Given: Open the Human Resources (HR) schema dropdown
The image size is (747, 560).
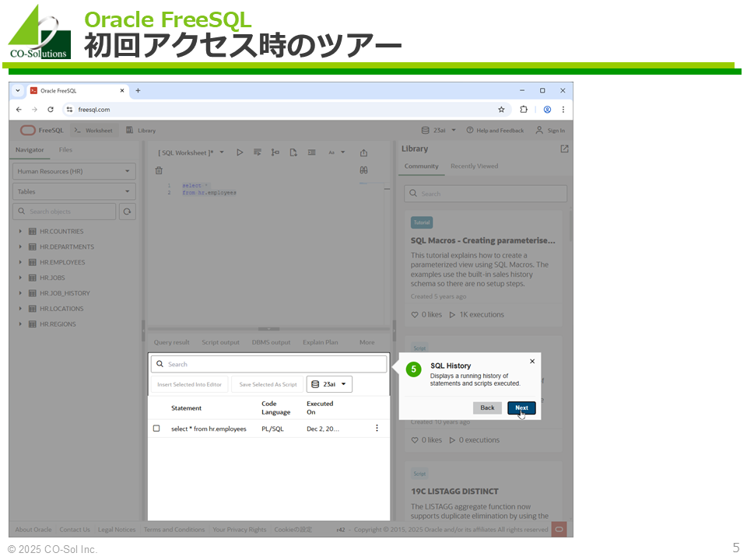Looking at the screenshot, I should point(74,171).
